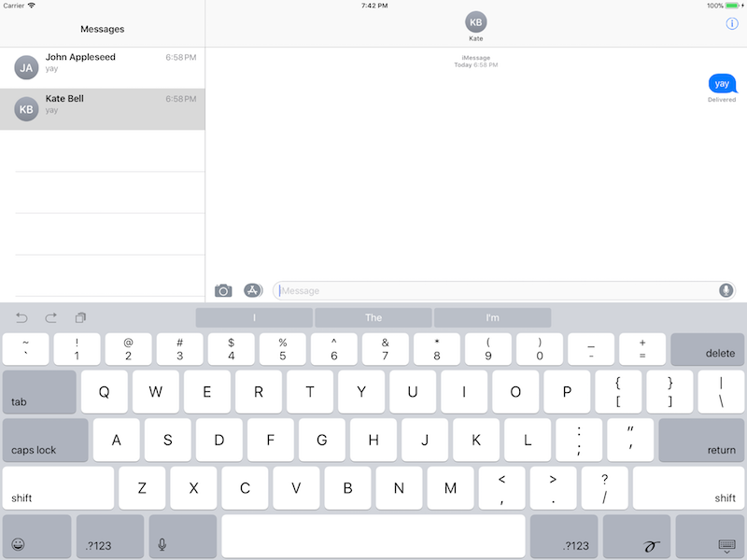Toggle the right shift key

[688, 488]
